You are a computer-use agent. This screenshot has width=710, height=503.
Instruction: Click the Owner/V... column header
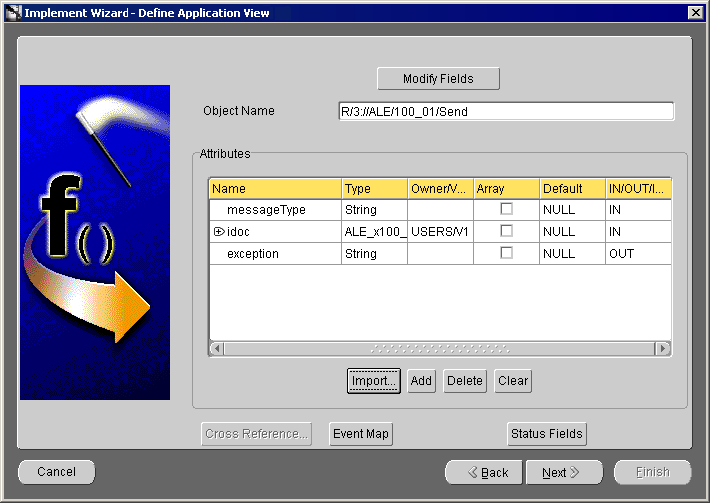click(x=441, y=189)
